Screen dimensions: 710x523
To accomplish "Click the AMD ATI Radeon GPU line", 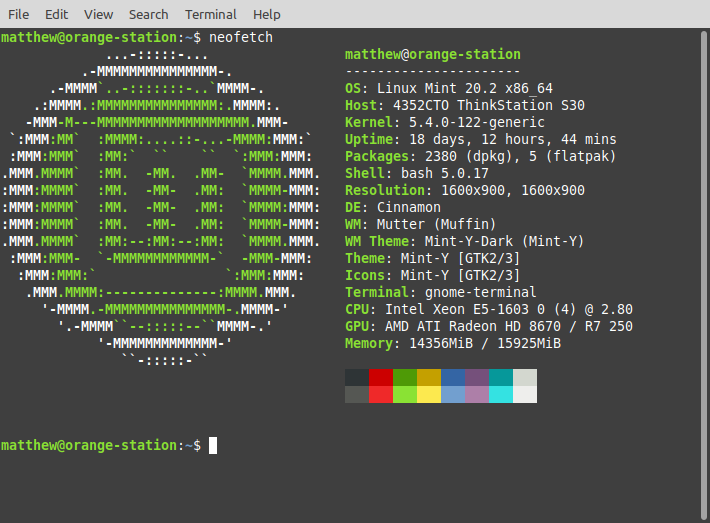I will (488, 326).
